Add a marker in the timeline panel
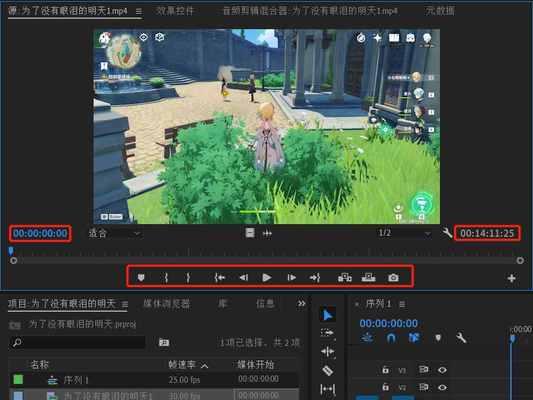This screenshot has height=400, width=533. click(438, 338)
